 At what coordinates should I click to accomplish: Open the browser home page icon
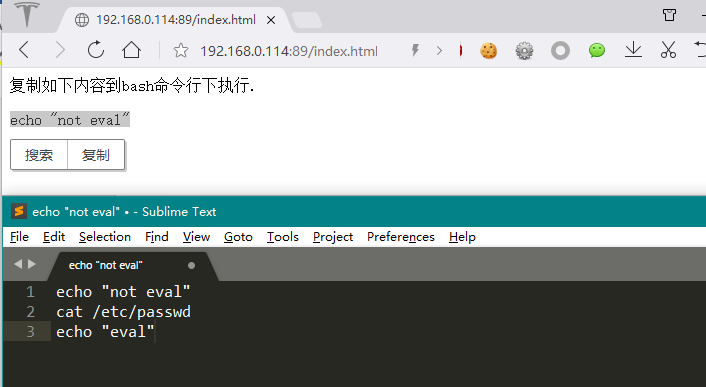click(x=131, y=50)
